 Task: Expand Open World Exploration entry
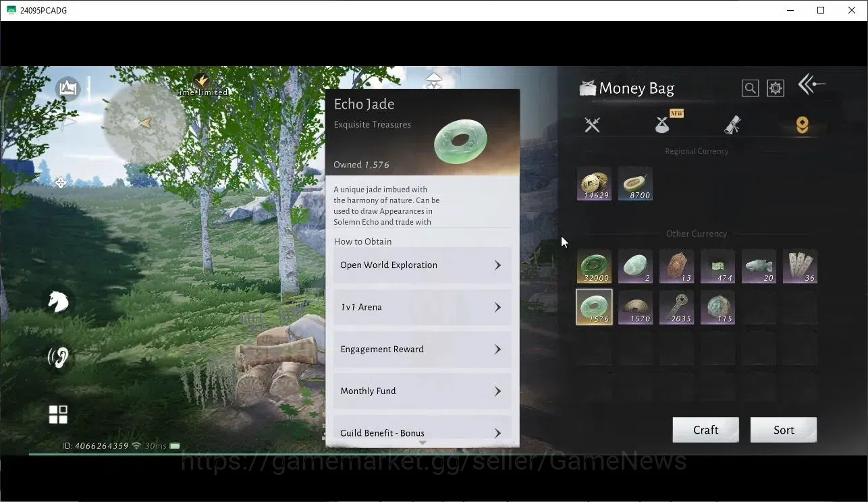pos(423,265)
